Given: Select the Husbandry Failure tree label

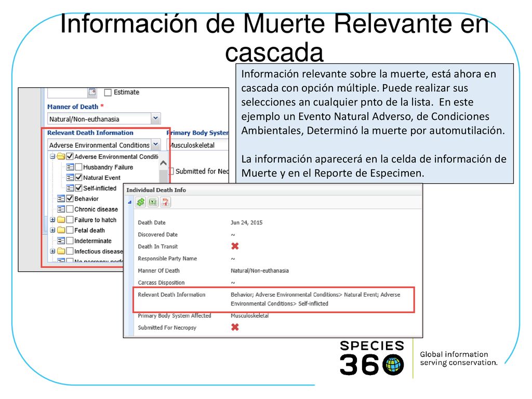Looking at the screenshot, I should click(108, 167).
